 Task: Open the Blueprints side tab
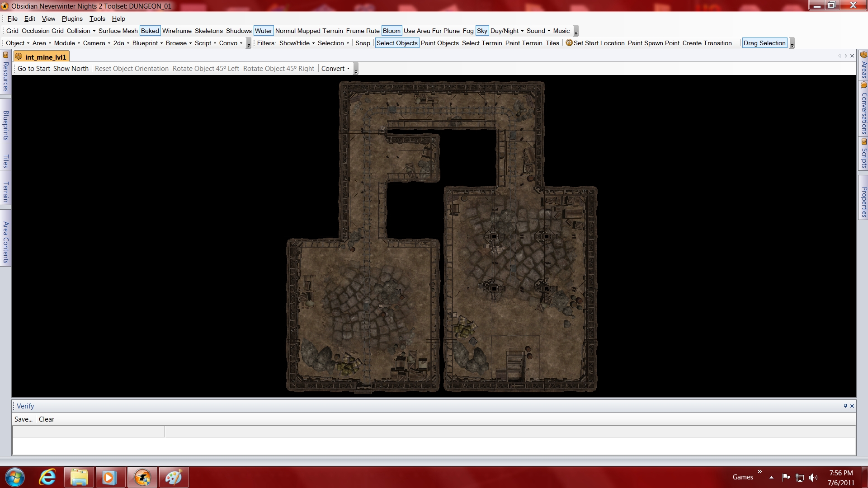(x=5, y=125)
